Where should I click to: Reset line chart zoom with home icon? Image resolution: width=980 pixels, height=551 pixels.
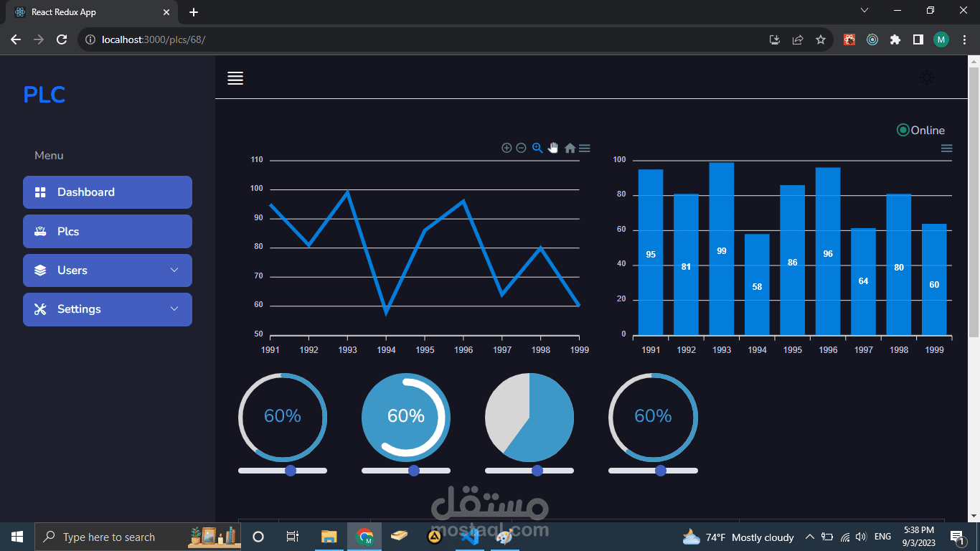[570, 148]
